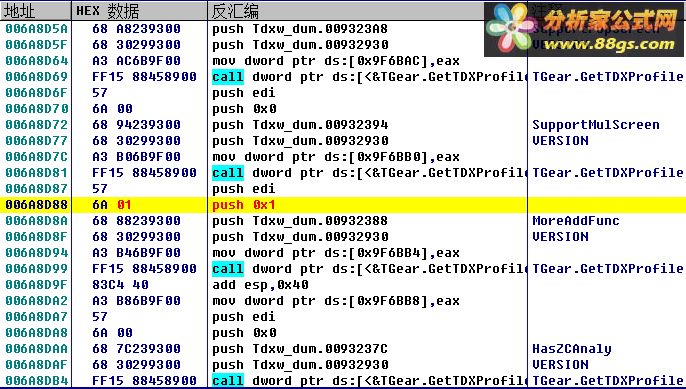Select address 006A8D9F
Image resolution: width=686 pixels, height=389 pixels.
(37, 284)
